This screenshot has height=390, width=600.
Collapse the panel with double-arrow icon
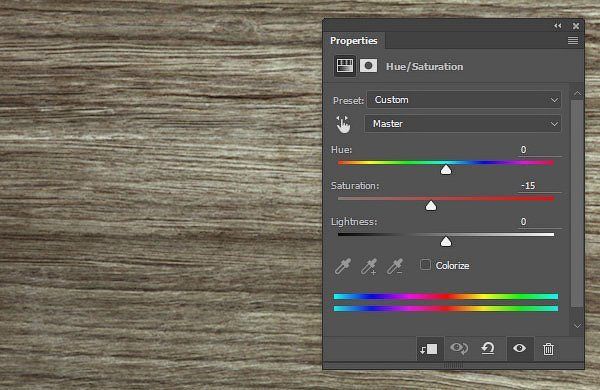tap(558, 26)
